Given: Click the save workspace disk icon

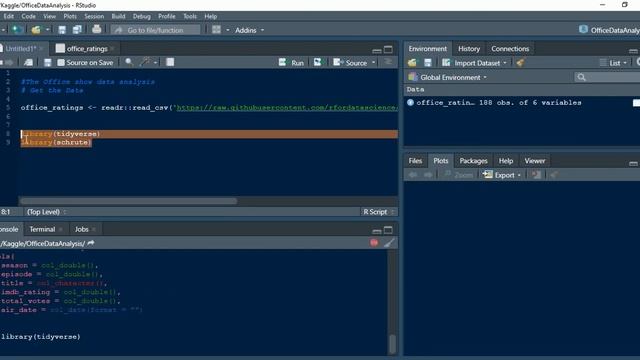Looking at the screenshot, I should (428, 63).
